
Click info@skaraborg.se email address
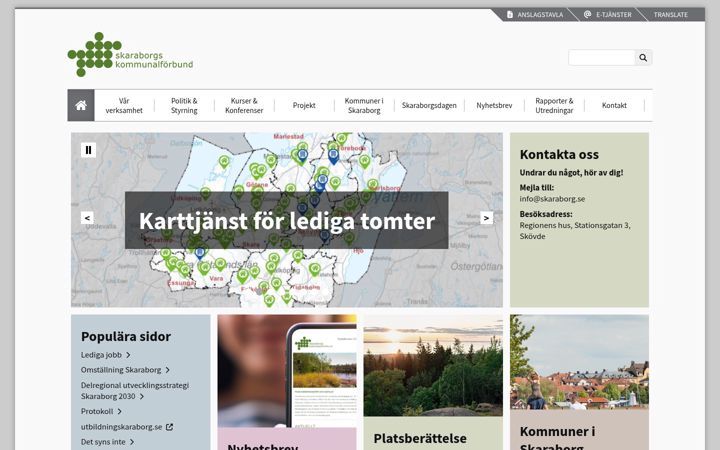(x=552, y=199)
